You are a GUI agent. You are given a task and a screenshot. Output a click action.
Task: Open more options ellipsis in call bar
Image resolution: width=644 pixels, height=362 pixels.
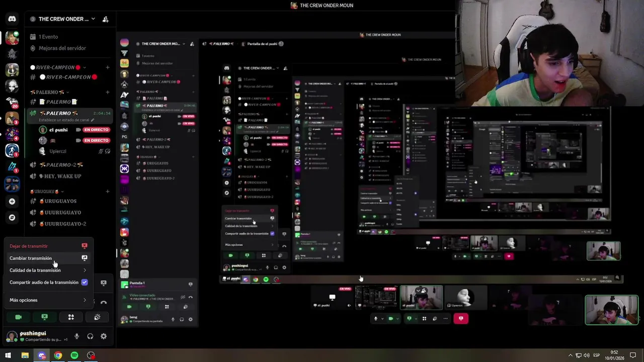point(445,318)
